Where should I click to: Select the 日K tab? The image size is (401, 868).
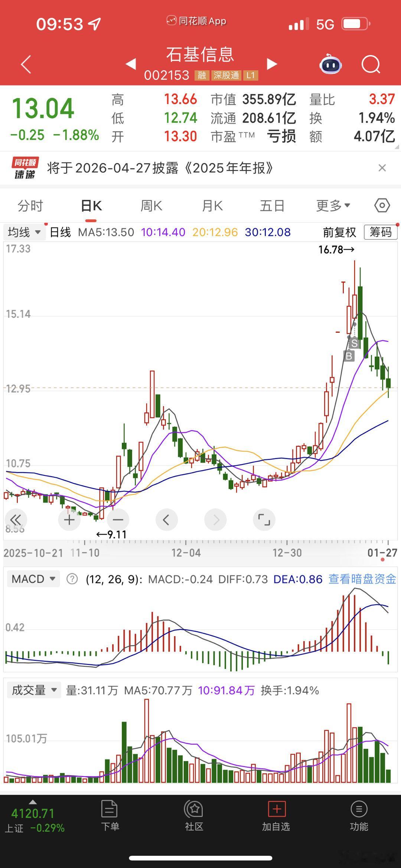[x=91, y=205]
